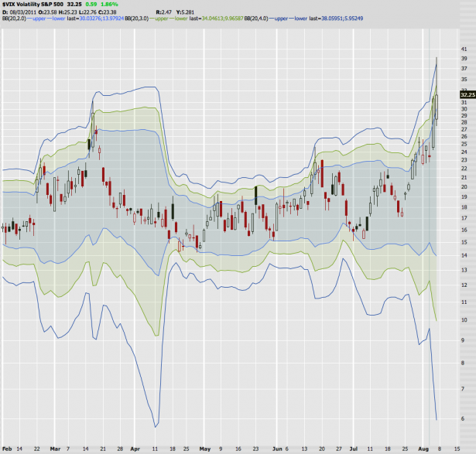
Task: Click the Aug label on the time axis
Action: (x=423, y=448)
